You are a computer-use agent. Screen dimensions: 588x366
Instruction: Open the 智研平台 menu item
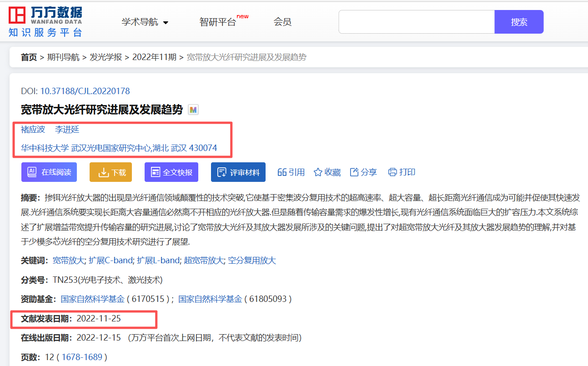point(218,22)
